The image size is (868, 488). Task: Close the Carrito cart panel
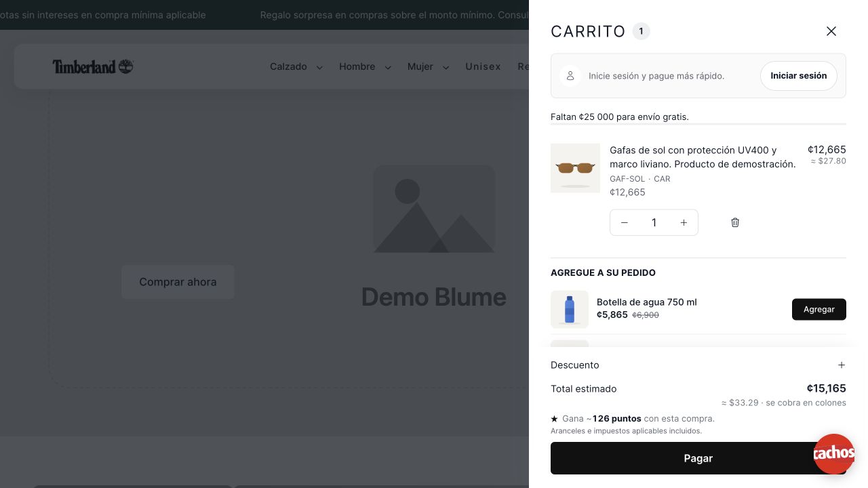[x=831, y=31]
